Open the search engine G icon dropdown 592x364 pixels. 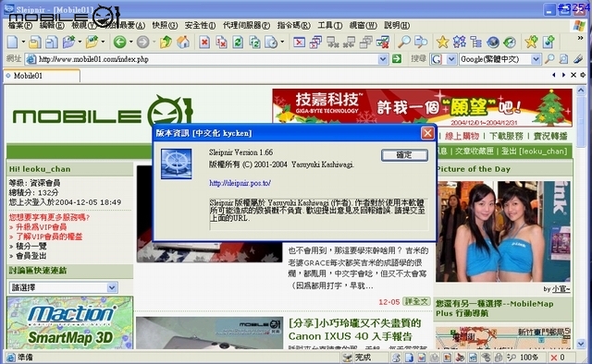(451, 59)
